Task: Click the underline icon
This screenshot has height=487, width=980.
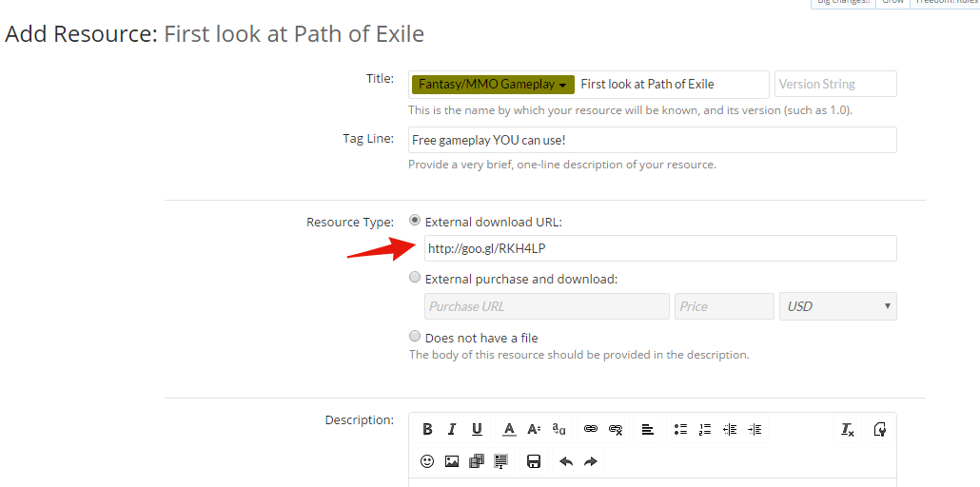Action: click(x=477, y=429)
